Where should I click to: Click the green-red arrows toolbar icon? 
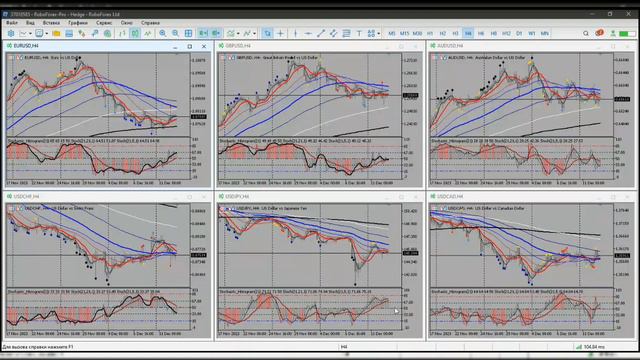[x=82, y=33]
